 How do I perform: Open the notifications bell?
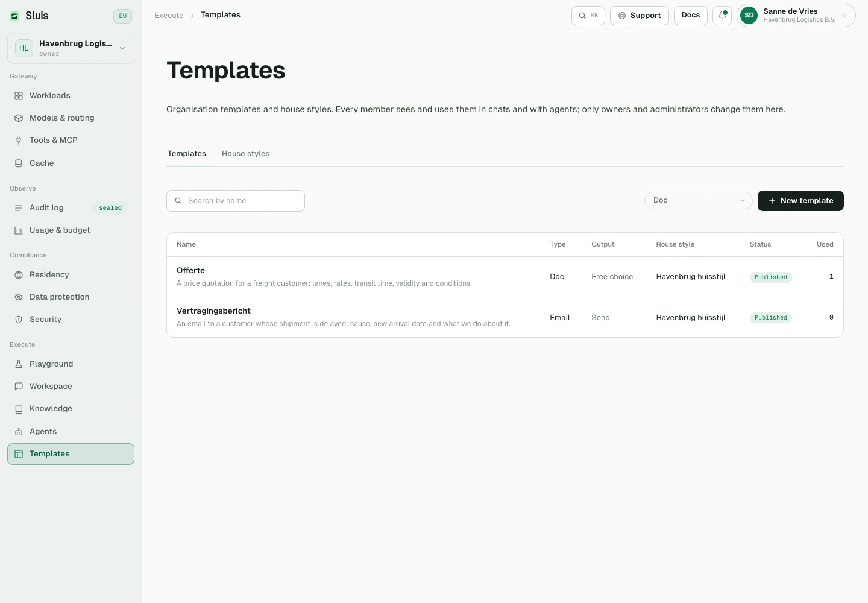point(722,16)
